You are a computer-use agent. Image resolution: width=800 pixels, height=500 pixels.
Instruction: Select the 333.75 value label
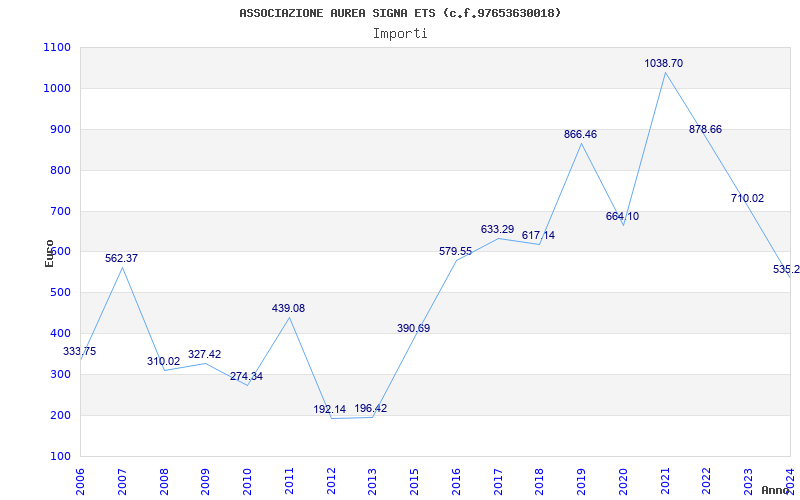click(80, 351)
